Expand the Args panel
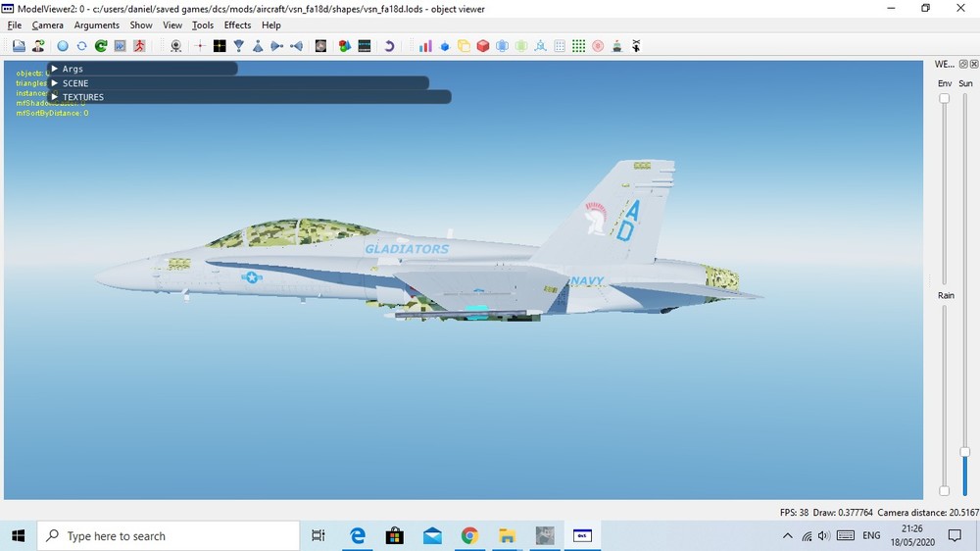Screen dimensions: 980x551 (55, 69)
